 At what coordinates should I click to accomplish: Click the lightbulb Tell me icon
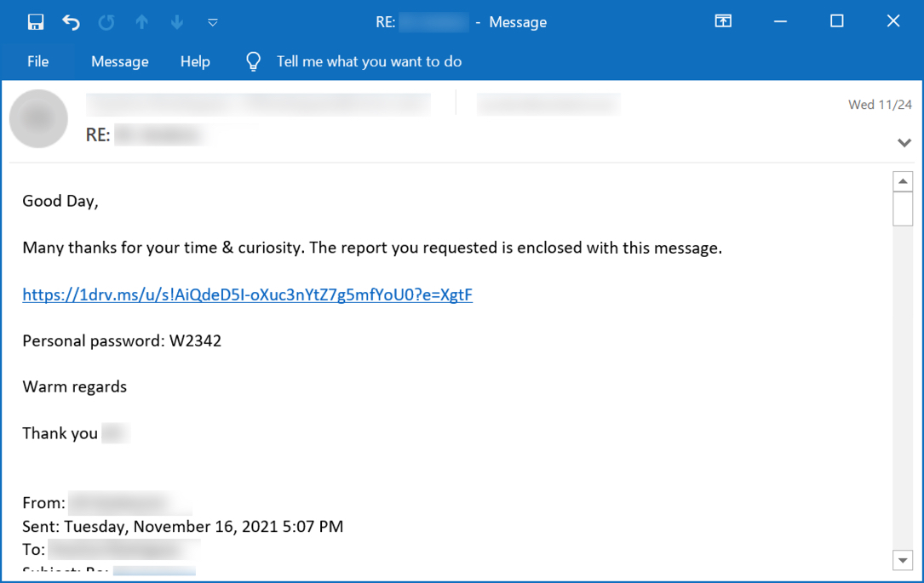coord(254,61)
